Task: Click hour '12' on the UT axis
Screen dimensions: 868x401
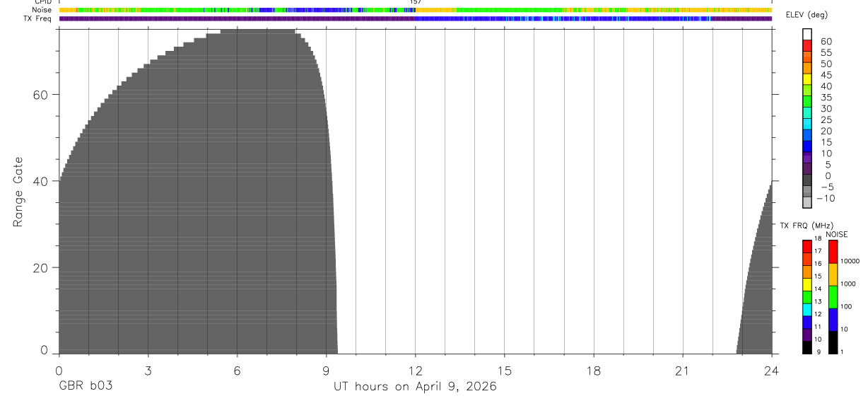Action: pos(416,371)
